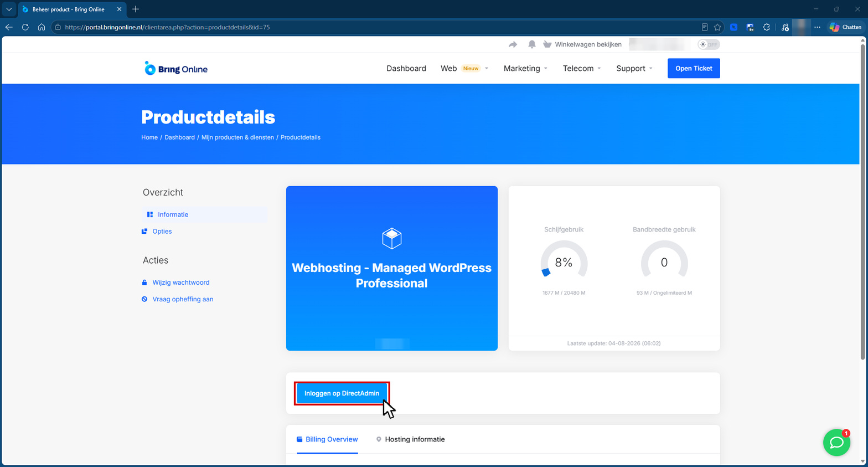View site info lock icon in address bar
The image size is (868, 467).
(58, 27)
